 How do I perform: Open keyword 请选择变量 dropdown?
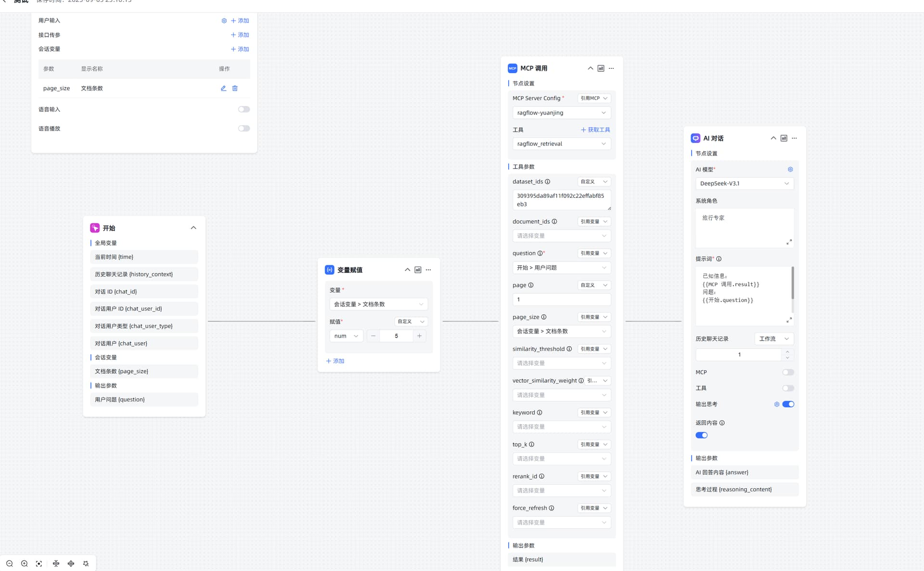click(x=562, y=427)
